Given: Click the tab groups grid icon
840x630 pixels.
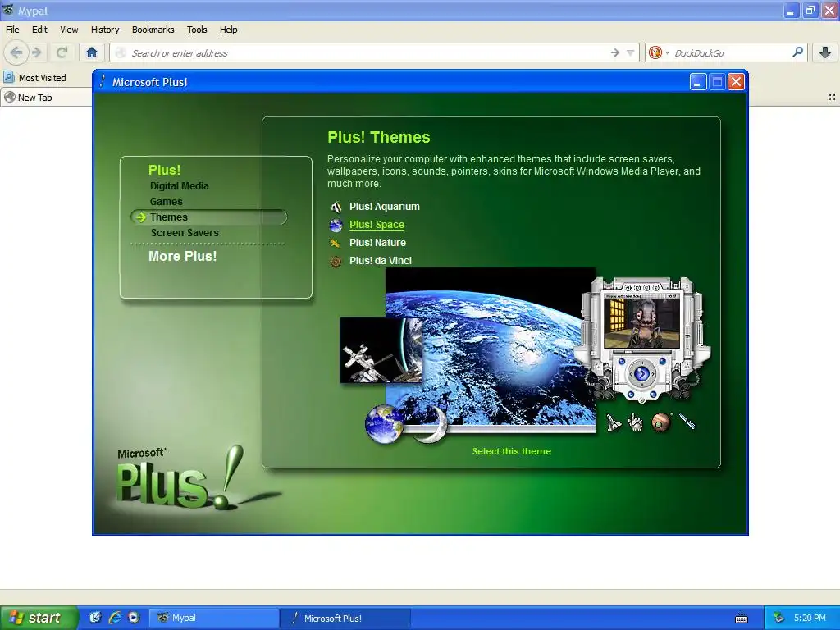Looking at the screenshot, I should (832, 97).
